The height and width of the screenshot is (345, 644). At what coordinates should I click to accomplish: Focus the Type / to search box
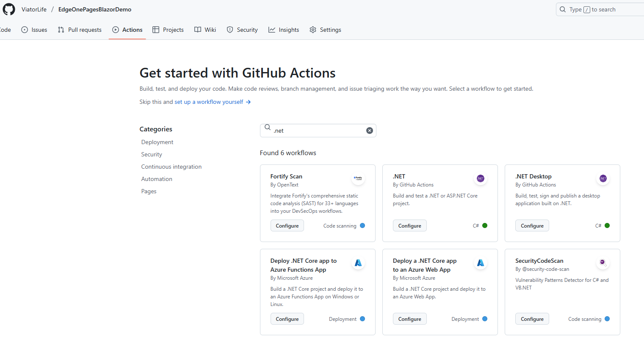click(600, 9)
